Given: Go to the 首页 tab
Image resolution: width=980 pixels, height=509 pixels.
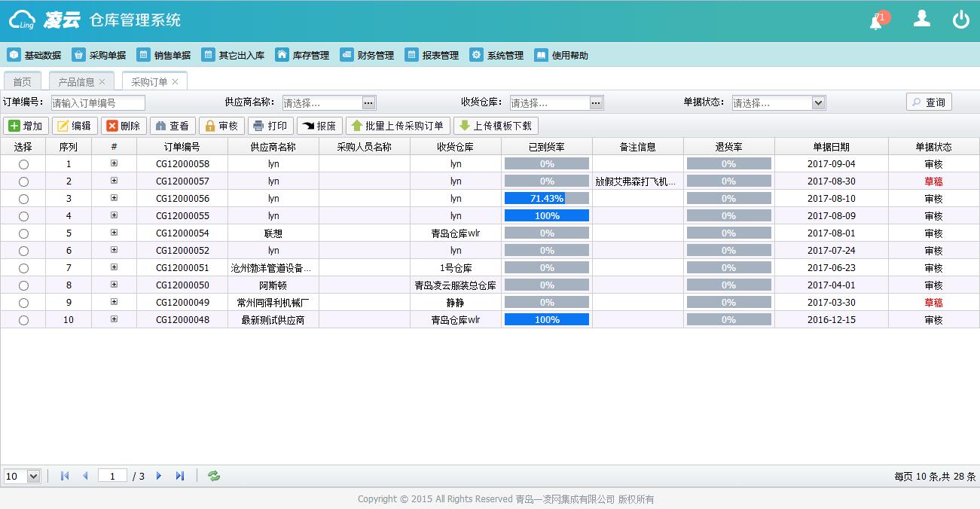Looking at the screenshot, I should (22, 80).
